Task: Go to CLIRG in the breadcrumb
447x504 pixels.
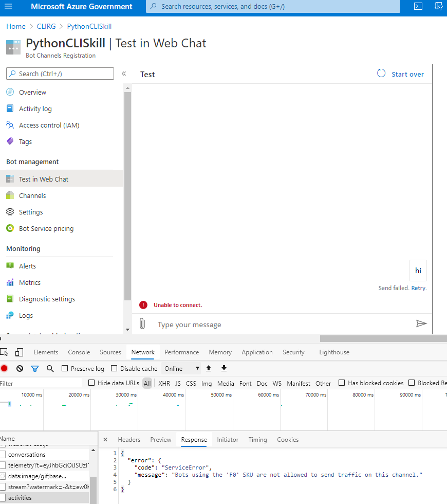Action: (46, 26)
